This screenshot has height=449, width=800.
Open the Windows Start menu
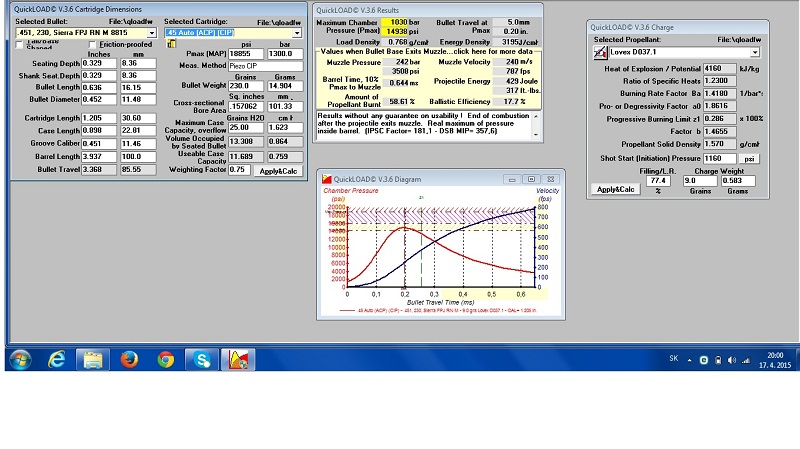click(19, 359)
